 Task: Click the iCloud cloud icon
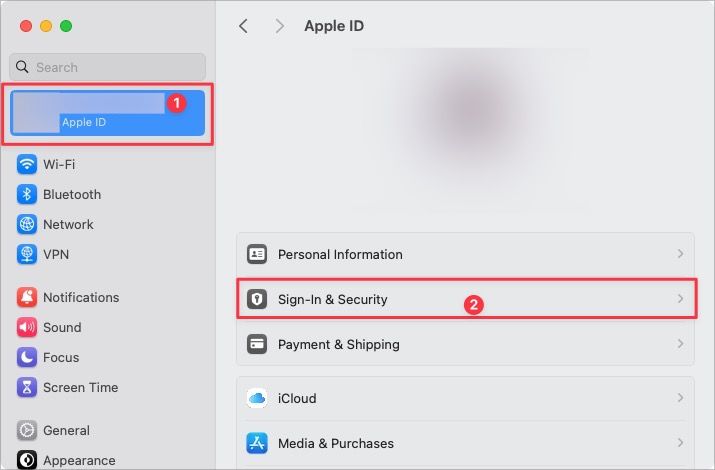257,399
